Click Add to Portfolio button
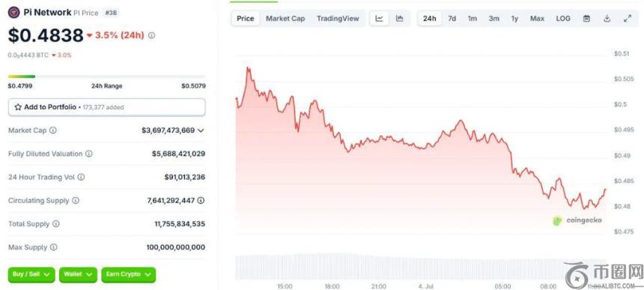This screenshot has width=644, height=290. 107,107
